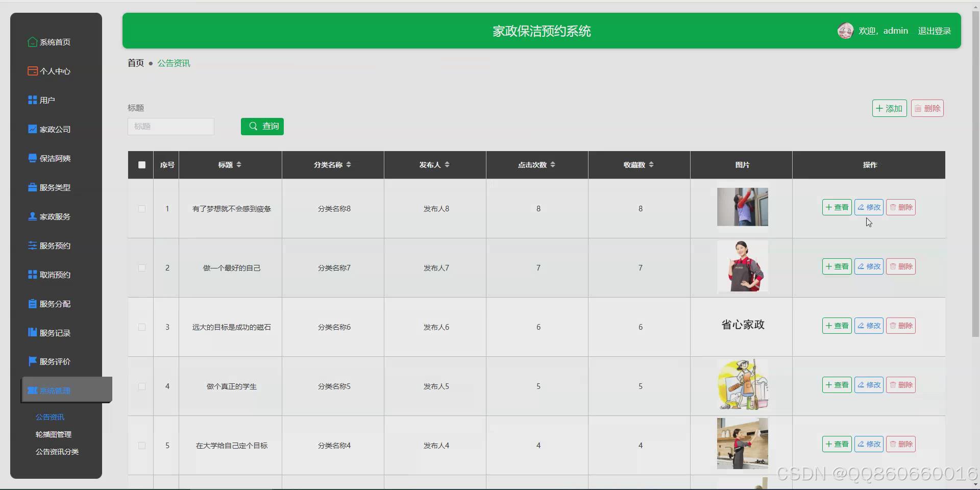This screenshot has width=980, height=490.
Task: Click the 查询 search button
Action: (262, 126)
